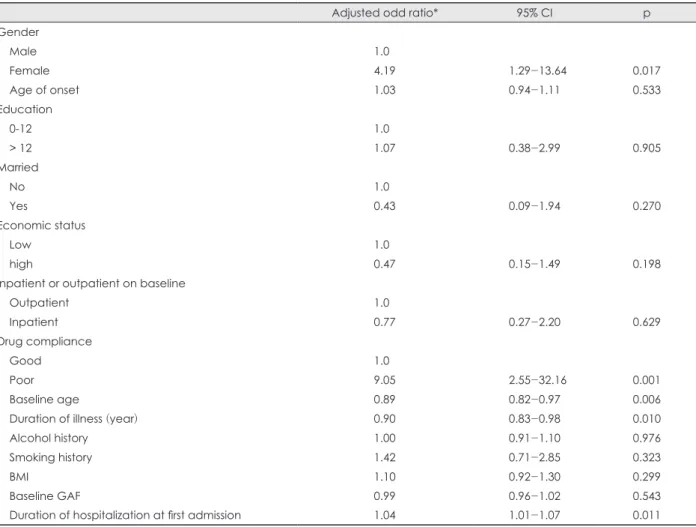Click the p value 0.010
The height and width of the screenshot is (527, 696).
(x=646, y=419)
